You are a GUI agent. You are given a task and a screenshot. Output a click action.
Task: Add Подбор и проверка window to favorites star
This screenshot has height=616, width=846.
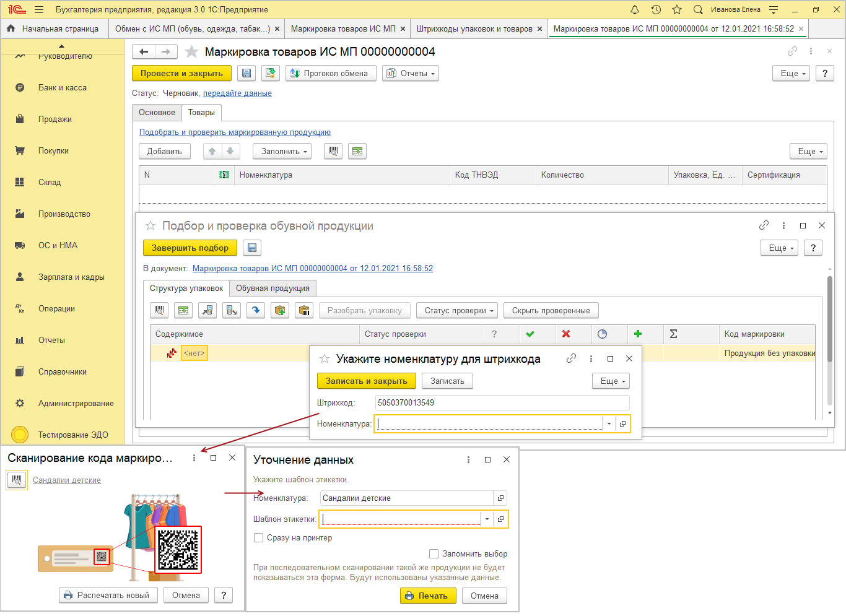point(150,226)
